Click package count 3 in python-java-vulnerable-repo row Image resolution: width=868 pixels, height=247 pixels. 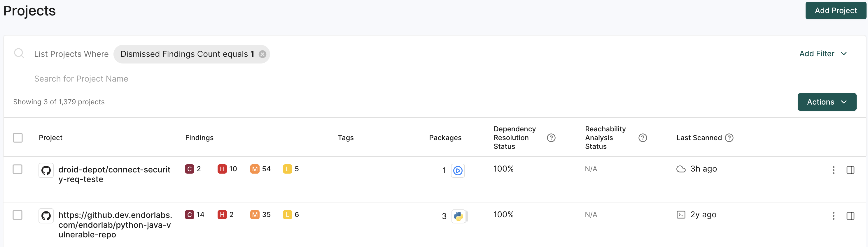444,216
